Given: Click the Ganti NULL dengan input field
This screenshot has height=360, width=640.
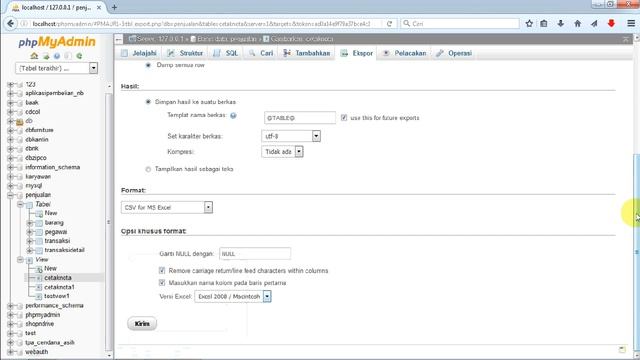Looking at the screenshot, I should (255, 254).
